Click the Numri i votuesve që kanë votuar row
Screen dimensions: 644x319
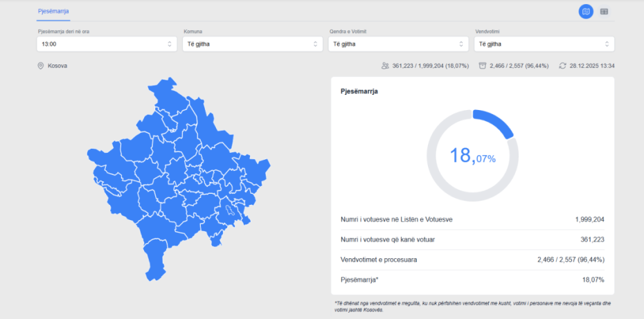coord(472,239)
